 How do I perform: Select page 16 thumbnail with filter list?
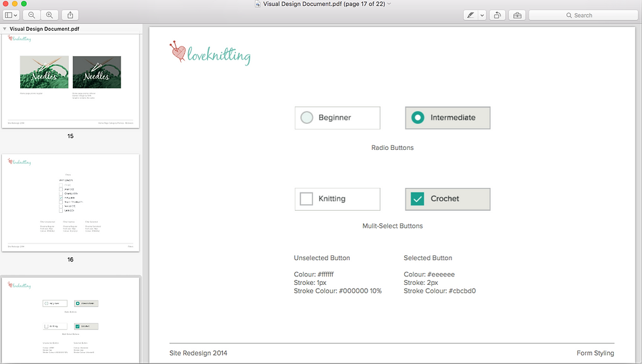[71, 203]
